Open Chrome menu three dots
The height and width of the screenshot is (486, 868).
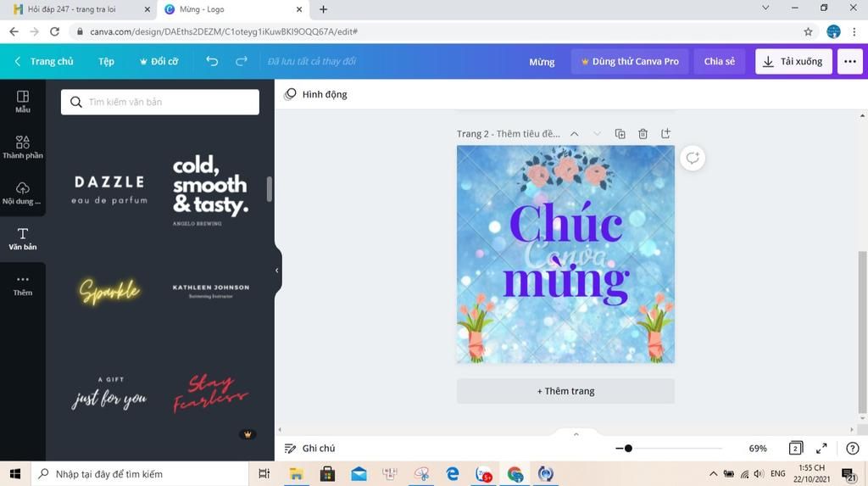pyautogui.click(x=854, y=31)
